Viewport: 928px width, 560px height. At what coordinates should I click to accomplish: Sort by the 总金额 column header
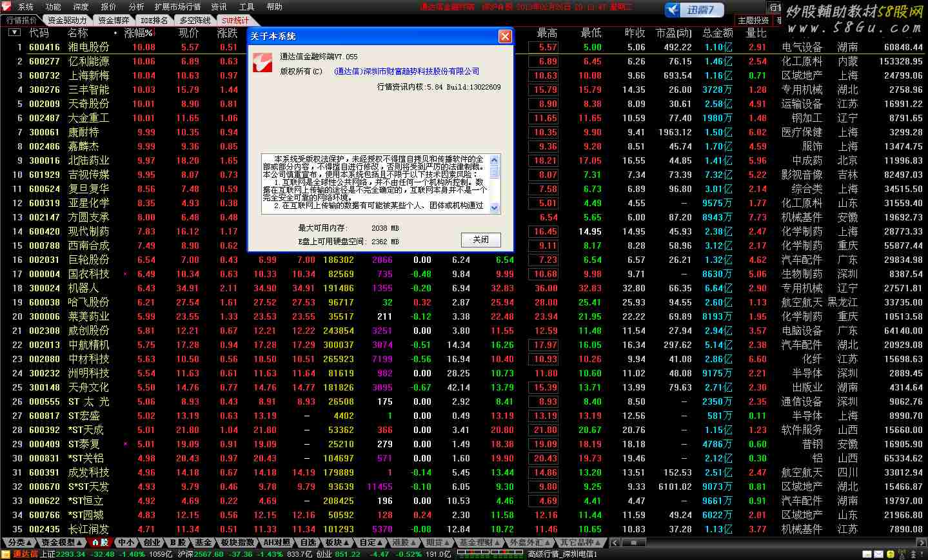click(x=718, y=32)
